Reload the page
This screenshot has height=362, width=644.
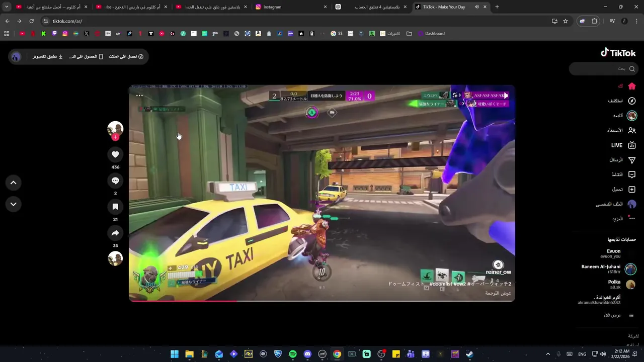[x=31, y=21]
